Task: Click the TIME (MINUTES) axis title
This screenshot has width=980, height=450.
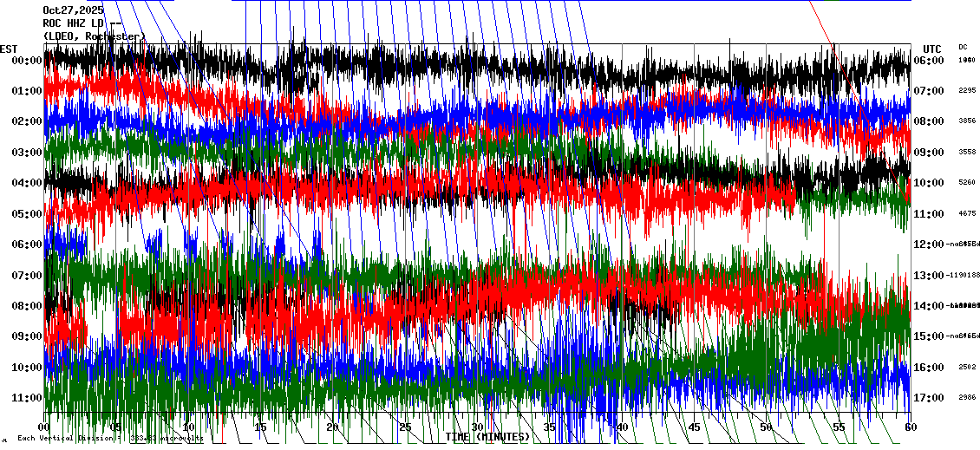Action: coord(487,437)
